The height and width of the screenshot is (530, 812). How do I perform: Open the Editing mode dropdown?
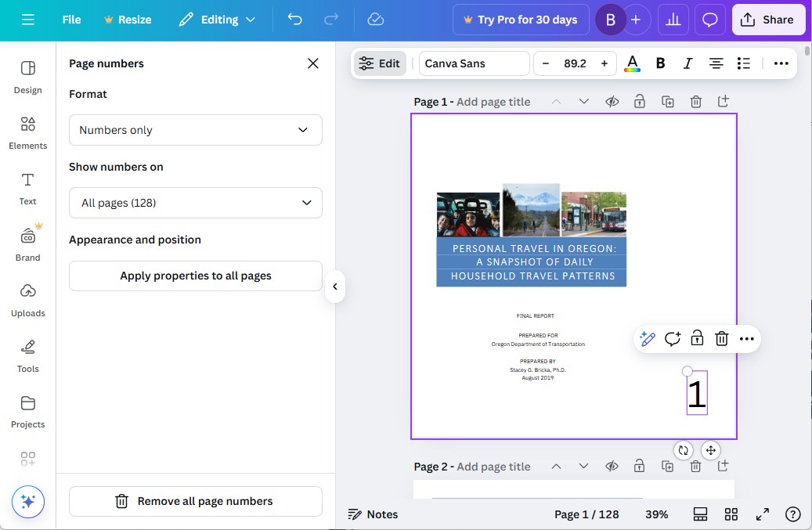point(217,20)
